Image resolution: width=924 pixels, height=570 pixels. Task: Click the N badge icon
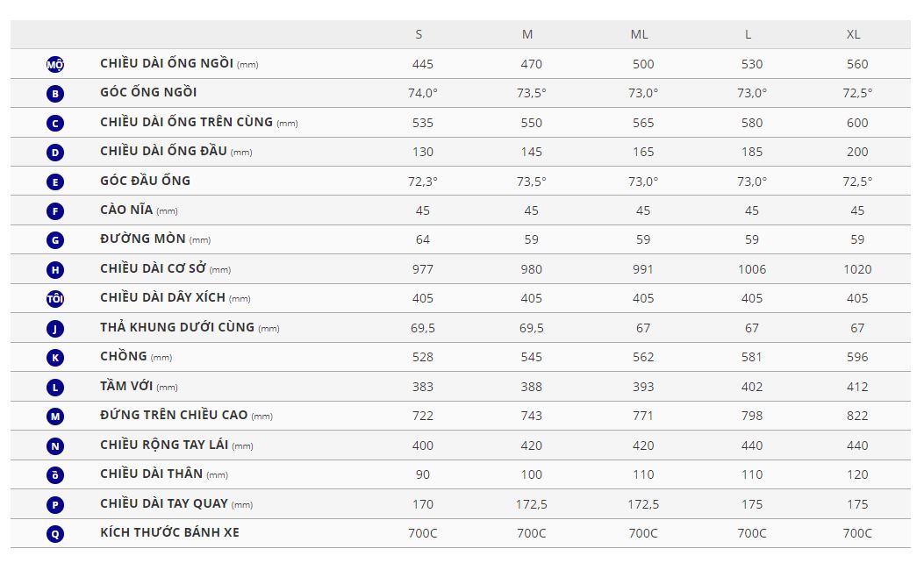[55, 445]
